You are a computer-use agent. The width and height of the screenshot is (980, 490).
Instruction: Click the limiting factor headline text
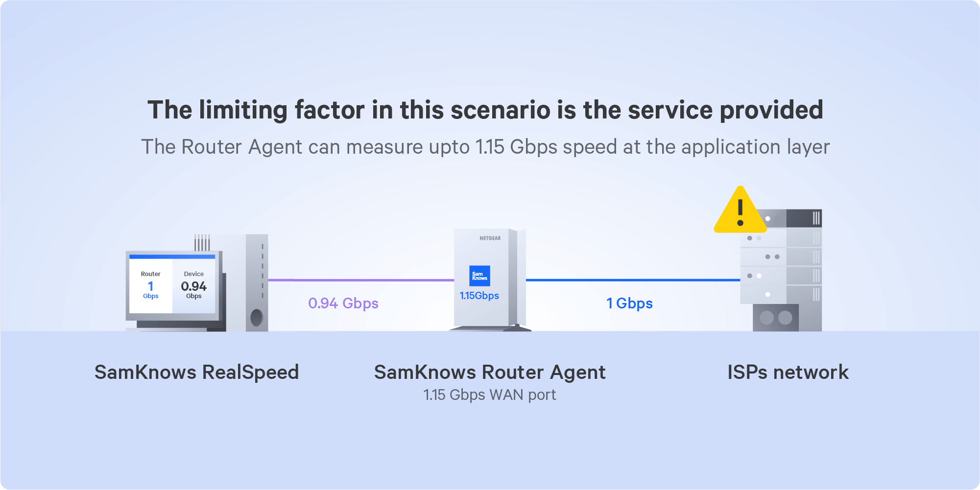485,110
